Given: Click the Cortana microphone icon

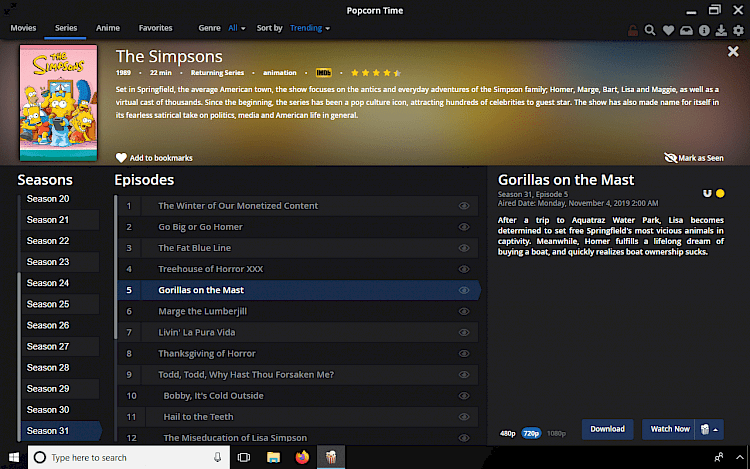Looking at the screenshot, I should coord(217,458).
